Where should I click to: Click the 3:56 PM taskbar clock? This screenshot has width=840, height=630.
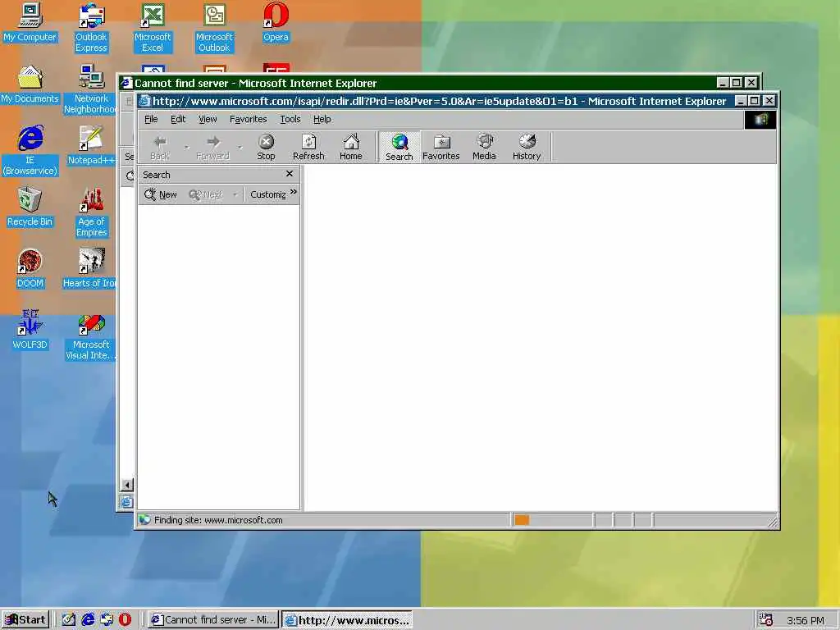806,620
